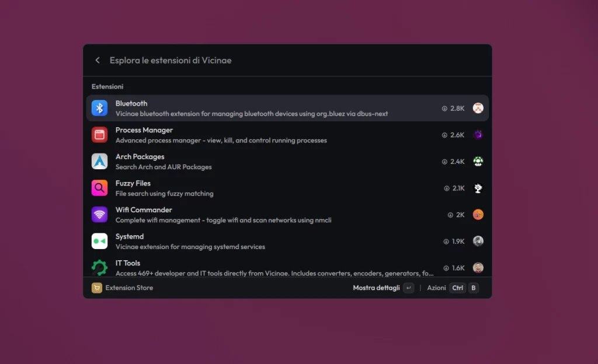Click description 'Complete wifi management' text

(224, 220)
